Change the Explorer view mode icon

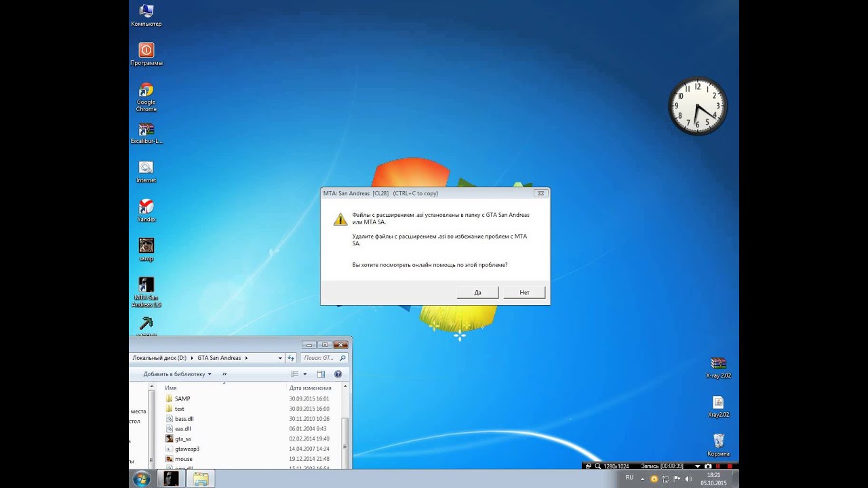click(x=295, y=374)
